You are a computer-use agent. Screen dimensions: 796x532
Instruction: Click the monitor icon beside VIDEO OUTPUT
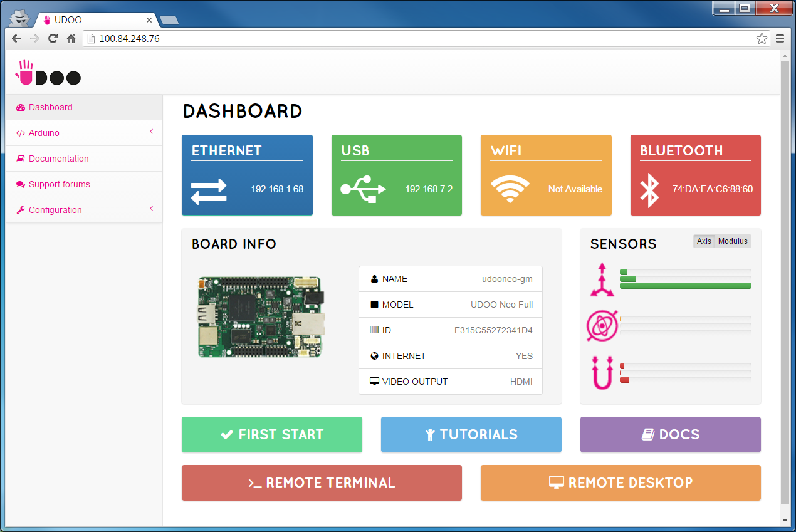(x=374, y=382)
